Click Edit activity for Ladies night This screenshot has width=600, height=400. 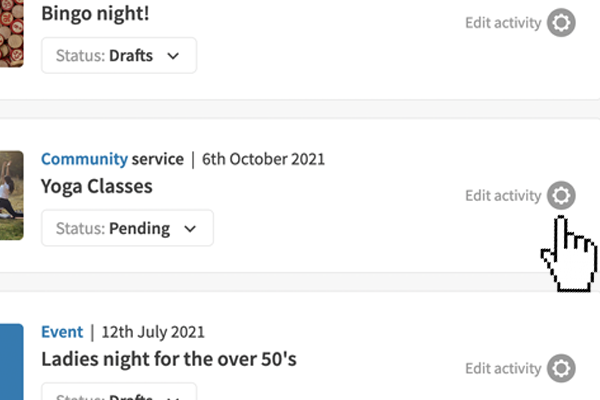coord(503,368)
